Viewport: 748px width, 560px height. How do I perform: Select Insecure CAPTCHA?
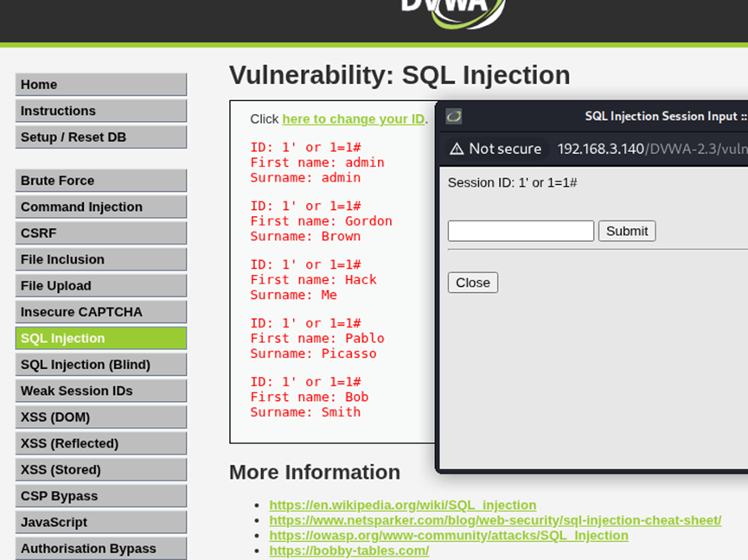[x=101, y=312]
